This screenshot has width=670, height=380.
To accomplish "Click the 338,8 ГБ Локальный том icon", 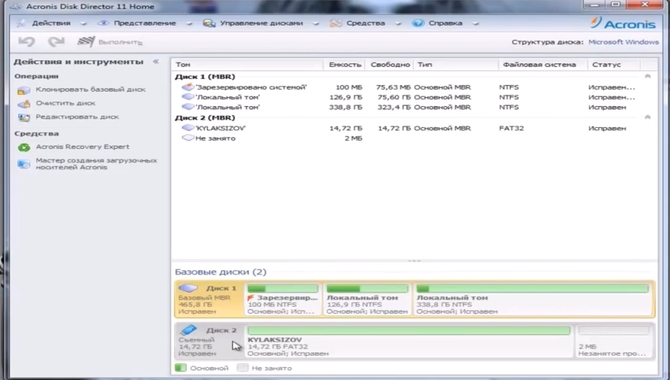I will point(188,107).
